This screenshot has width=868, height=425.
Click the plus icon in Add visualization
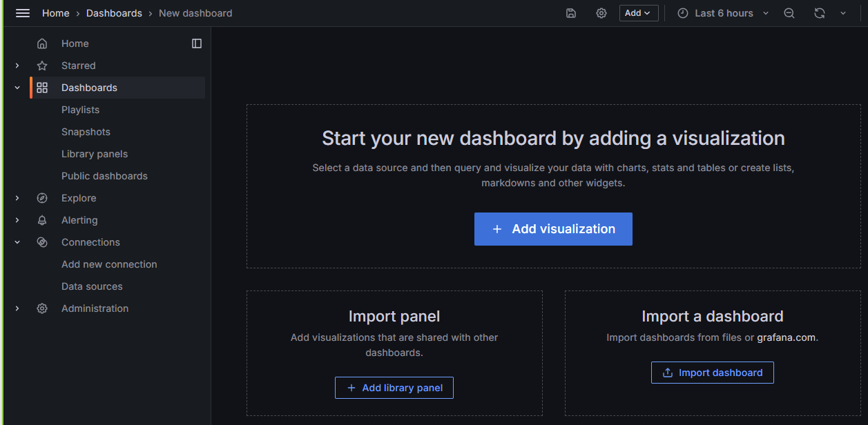pyautogui.click(x=496, y=229)
